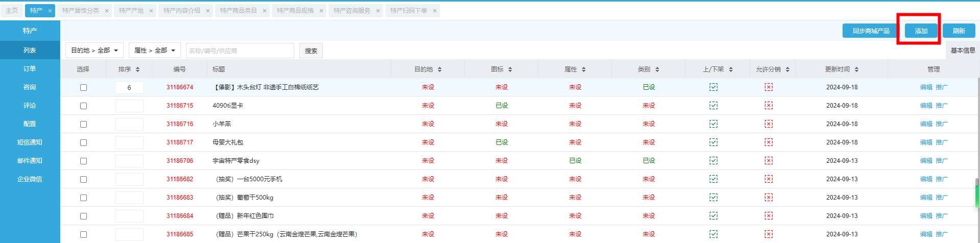Image resolution: width=980 pixels, height=243 pixels.
Task: Toggle 上/下架 icon for 小羊羔 row
Action: point(713,124)
